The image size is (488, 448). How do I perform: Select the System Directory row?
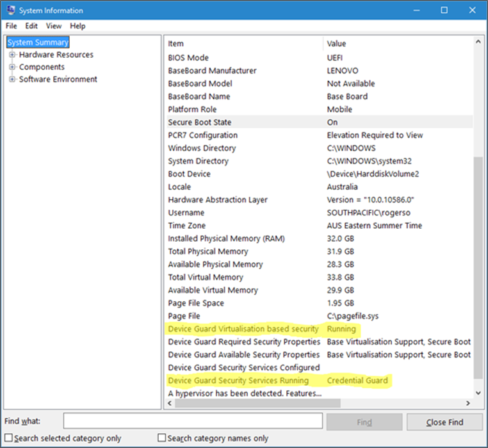320,161
